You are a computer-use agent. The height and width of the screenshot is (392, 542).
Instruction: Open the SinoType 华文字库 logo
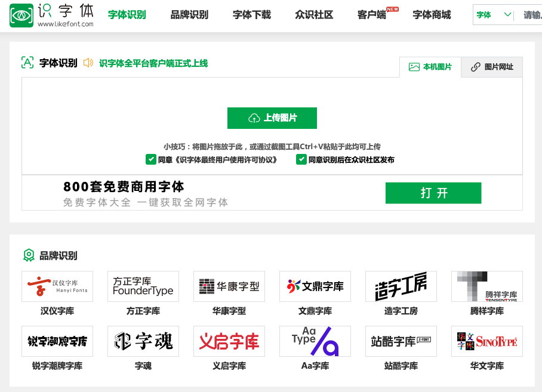tap(487, 341)
